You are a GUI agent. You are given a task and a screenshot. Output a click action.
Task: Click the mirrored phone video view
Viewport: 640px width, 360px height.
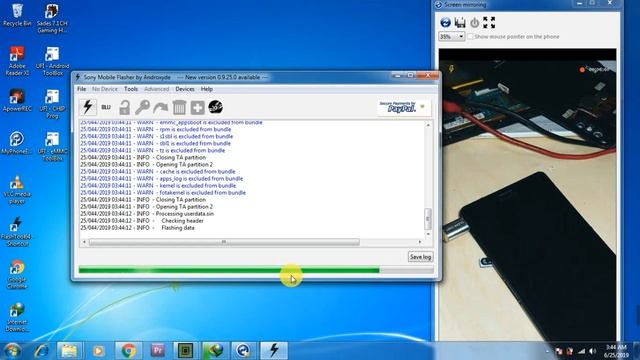coord(527,194)
